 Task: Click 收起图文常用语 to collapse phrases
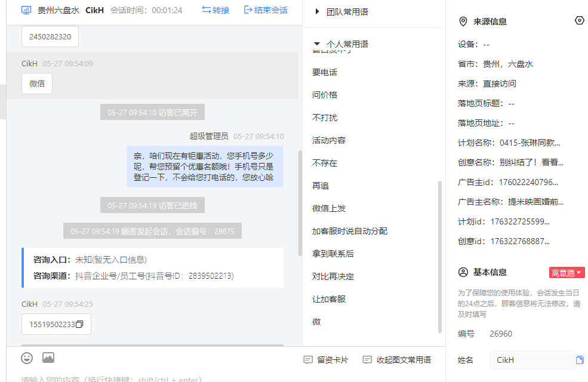coord(397,360)
